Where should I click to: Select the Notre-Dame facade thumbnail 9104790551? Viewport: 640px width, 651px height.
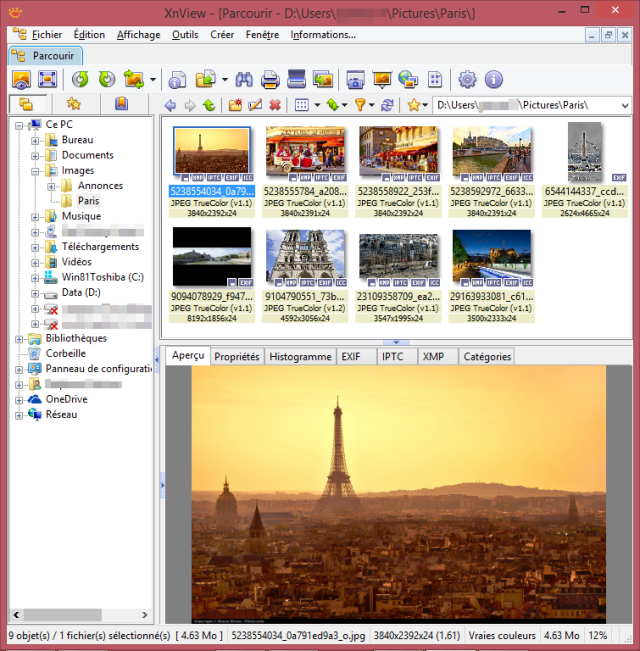point(305,258)
